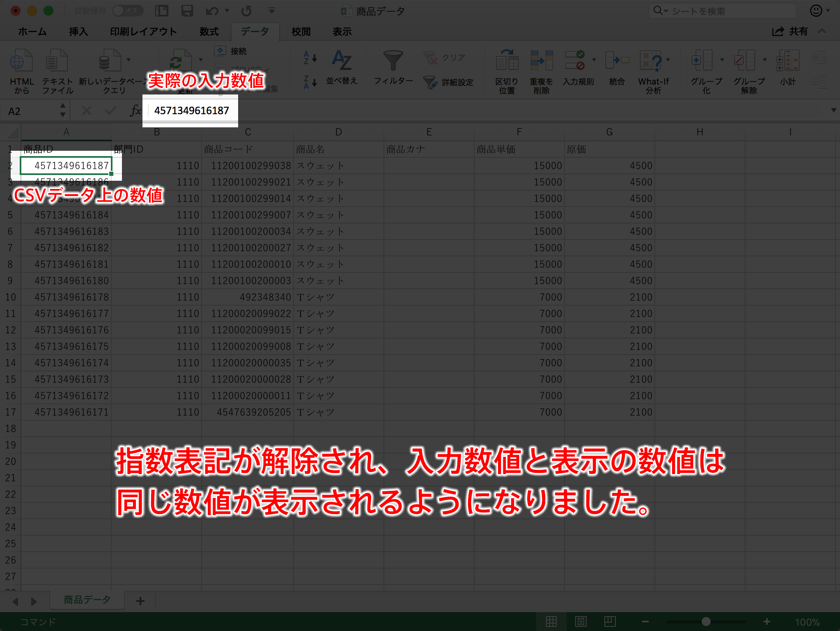840x631 pixels.
Task: Click the 統合 consolidate icon
Action: 617,60
